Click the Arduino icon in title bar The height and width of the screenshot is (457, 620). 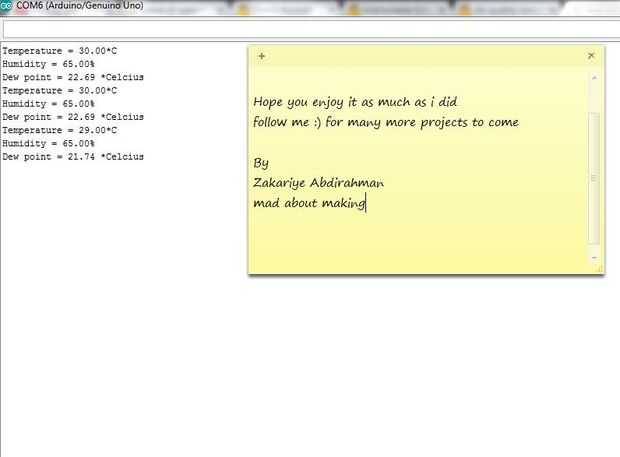[x=6, y=6]
